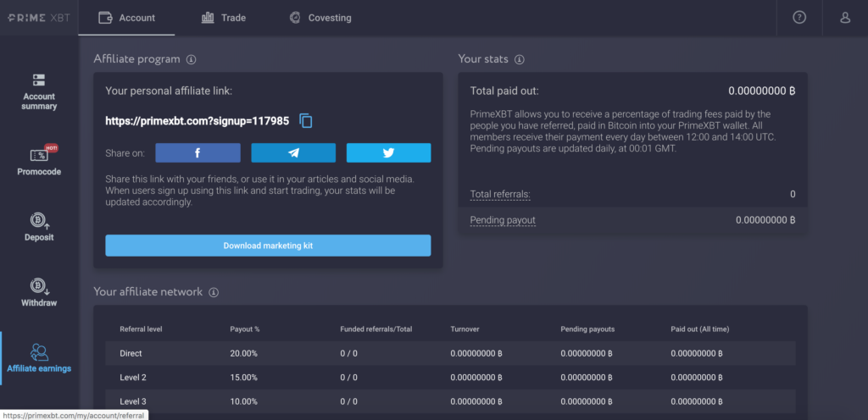Screen dimensions: 868x420
Task: Click the Total paid out amount
Action: (x=762, y=91)
